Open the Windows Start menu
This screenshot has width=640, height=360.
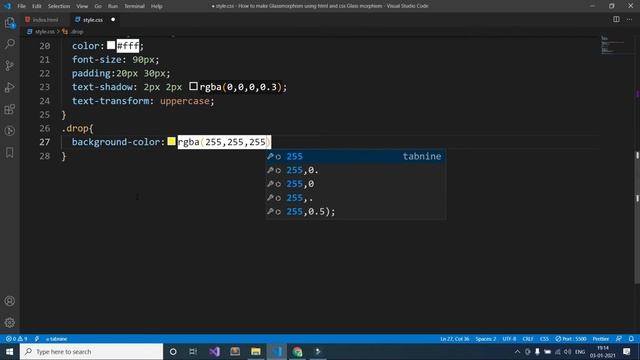point(9,351)
